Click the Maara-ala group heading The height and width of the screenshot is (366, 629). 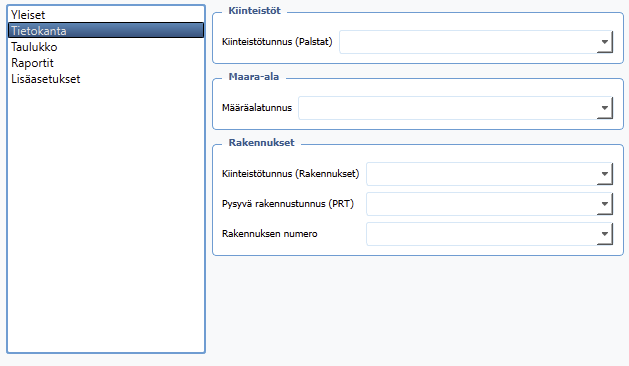254,77
